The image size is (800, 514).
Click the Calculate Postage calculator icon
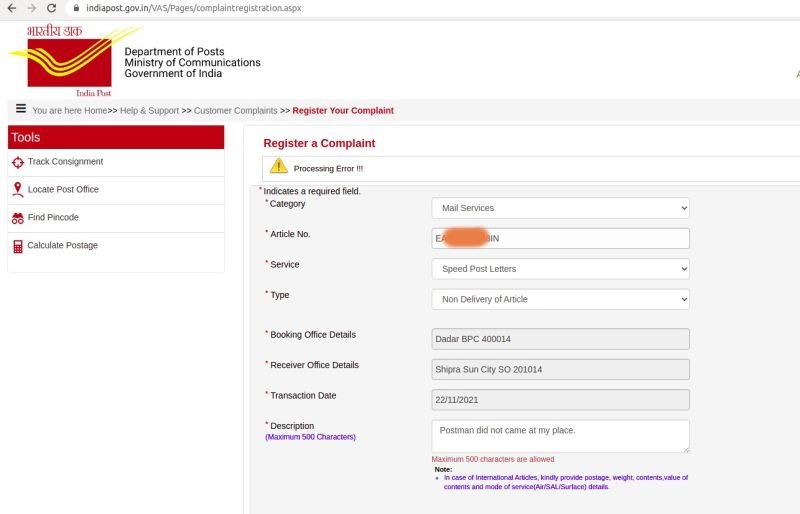coord(18,247)
